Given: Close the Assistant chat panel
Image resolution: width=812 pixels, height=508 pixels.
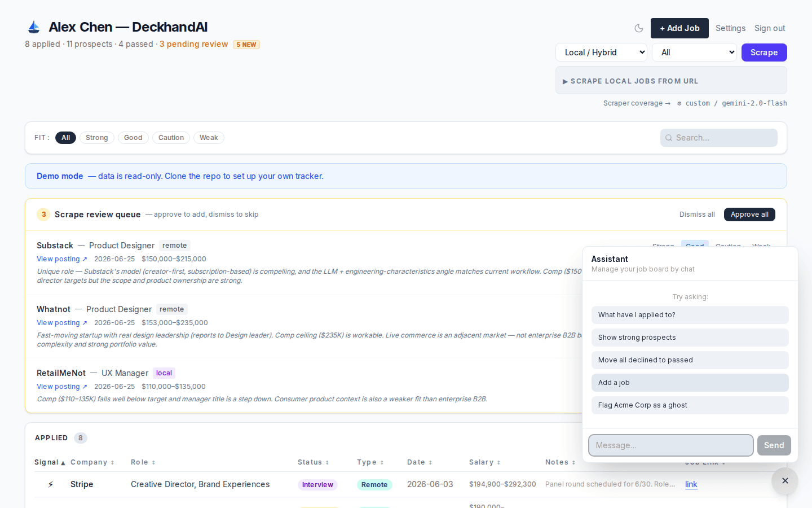Looking at the screenshot, I should pyautogui.click(x=785, y=481).
